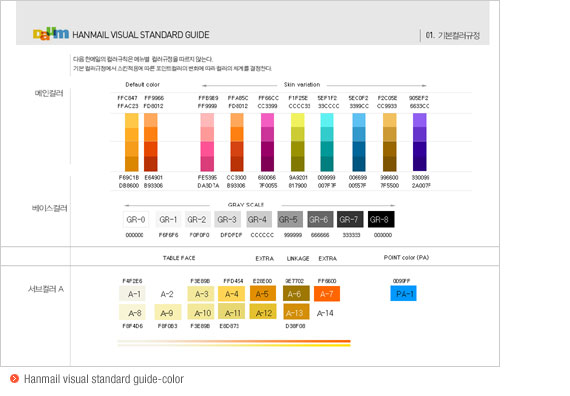Pick the GR-4 gray swatch

tap(259, 219)
